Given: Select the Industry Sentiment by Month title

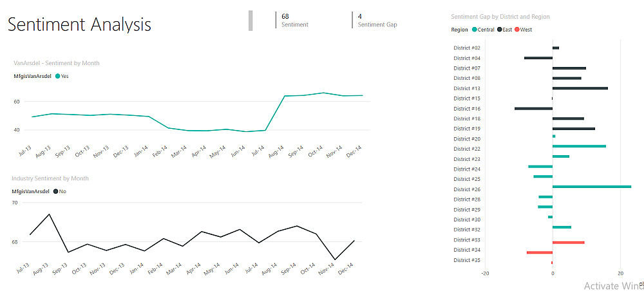Looking at the screenshot, I should coord(50,178).
